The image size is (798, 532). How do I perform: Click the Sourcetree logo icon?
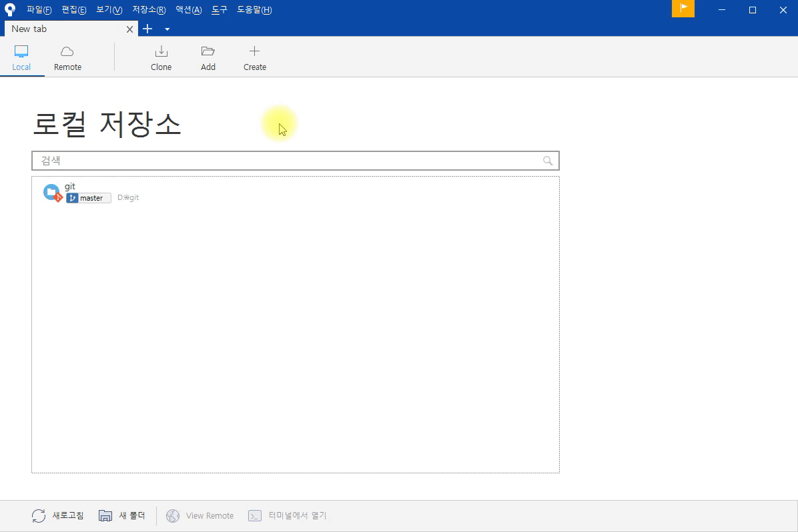pyautogui.click(x=9, y=9)
